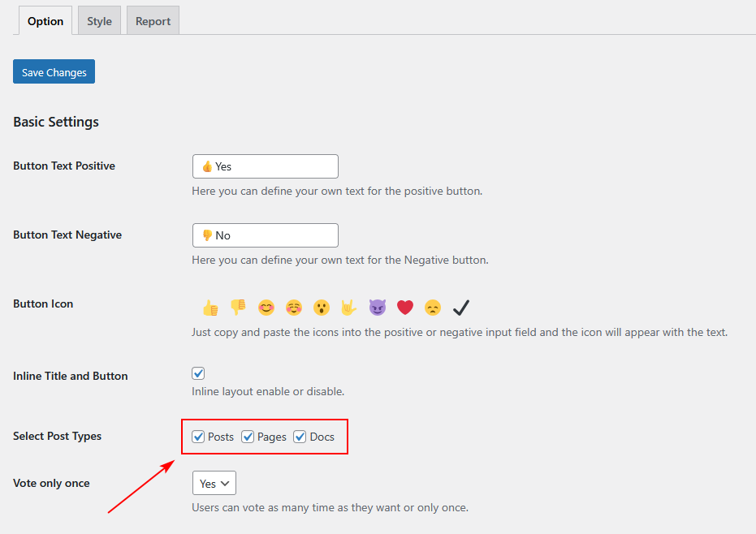The width and height of the screenshot is (756, 534).
Task: Select the Option tab
Action: tap(45, 21)
